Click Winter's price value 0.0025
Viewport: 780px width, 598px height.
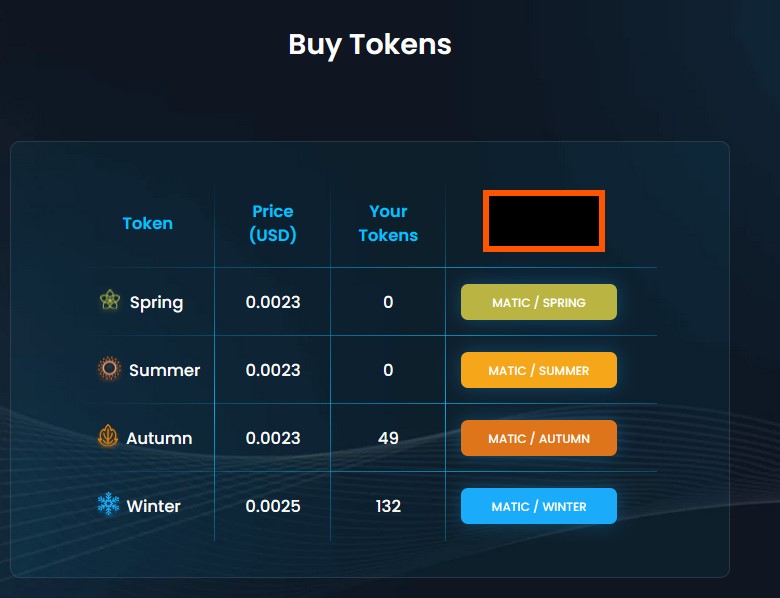tap(273, 506)
